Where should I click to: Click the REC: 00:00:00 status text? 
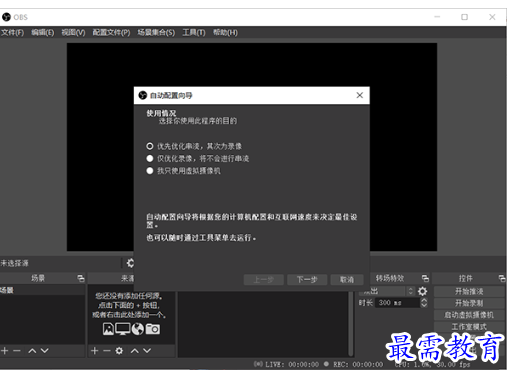pos(358,364)
